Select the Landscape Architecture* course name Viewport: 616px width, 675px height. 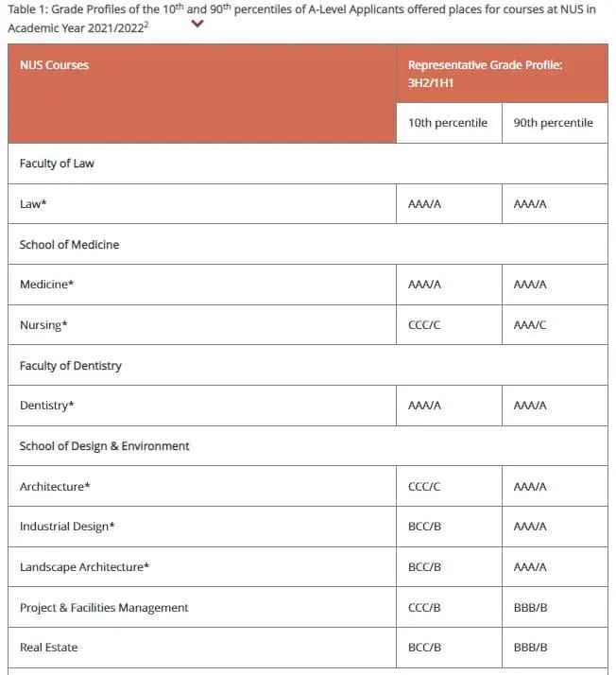[84, 567]
